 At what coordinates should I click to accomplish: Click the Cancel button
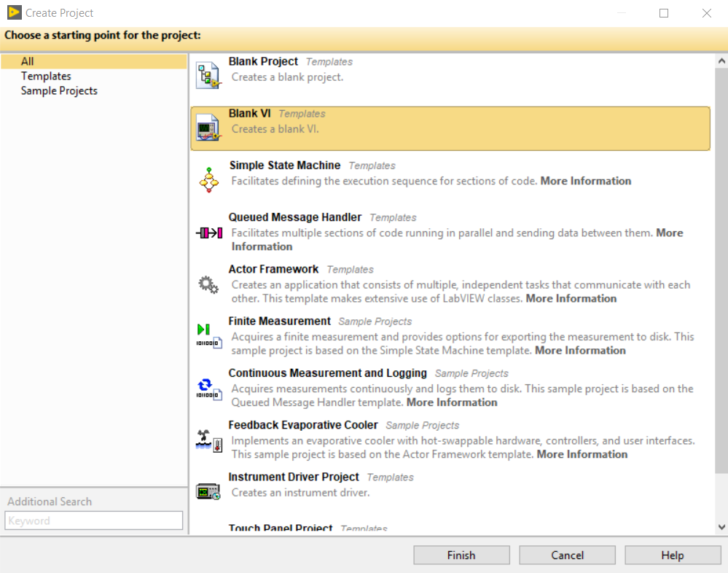tap(567, 556)
